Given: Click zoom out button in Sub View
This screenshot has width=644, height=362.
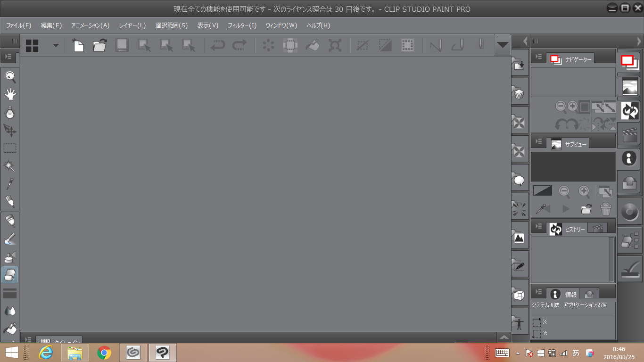Looking at the screenshot, I should [564, 191].
